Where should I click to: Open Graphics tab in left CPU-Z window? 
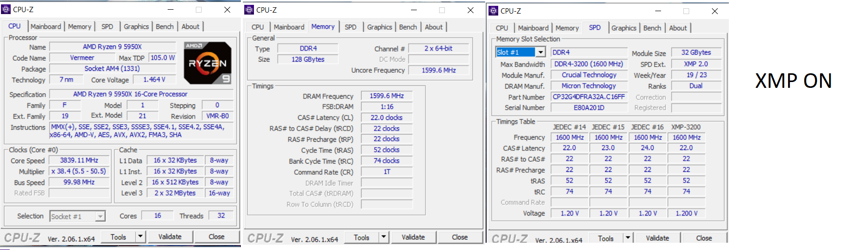coord(136,27)
